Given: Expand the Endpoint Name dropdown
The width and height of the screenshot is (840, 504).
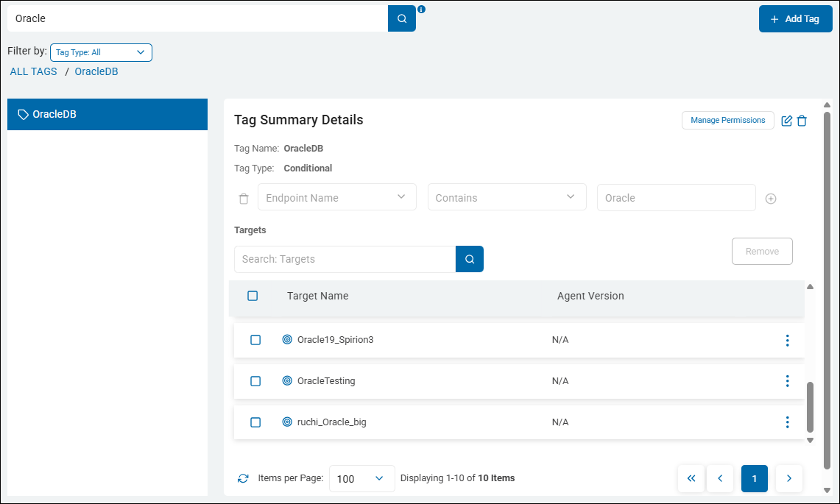Looking at the screenshot, I should [x=337, y=197].
